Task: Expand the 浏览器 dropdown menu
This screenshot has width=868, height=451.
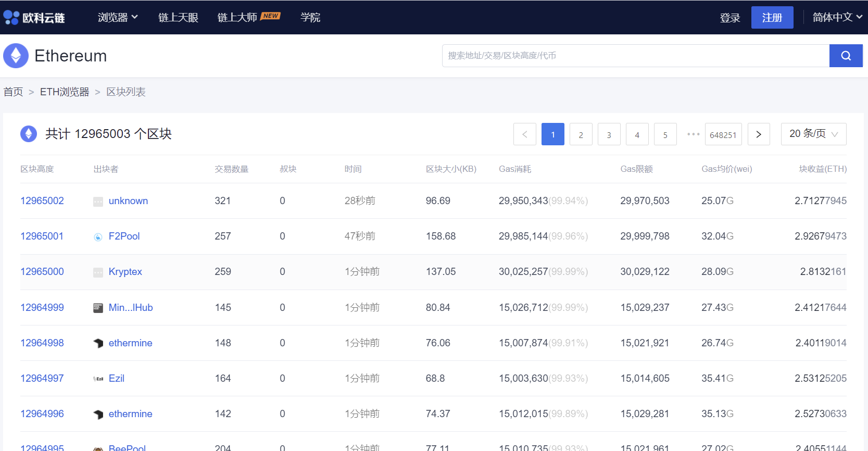Action: pyautogui.click(x=118, y=17)
